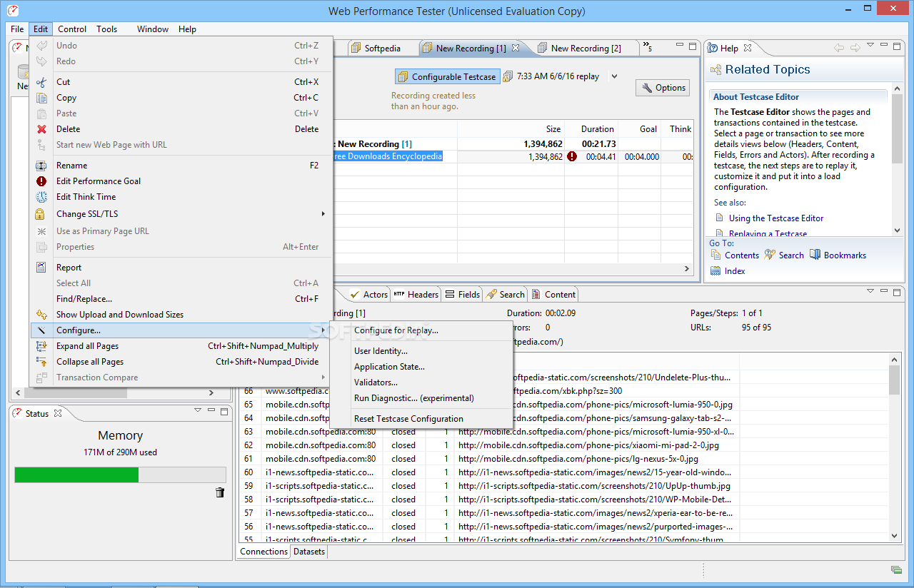The image size is (914, 588).
Task: Switch to the Datasets bottom tab
Action: click(309, 551)
